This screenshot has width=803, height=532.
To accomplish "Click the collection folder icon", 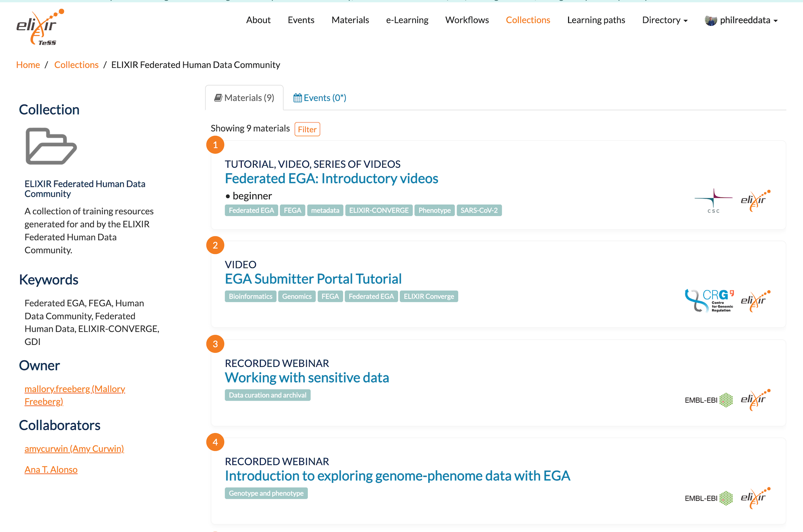I will 51,146.
